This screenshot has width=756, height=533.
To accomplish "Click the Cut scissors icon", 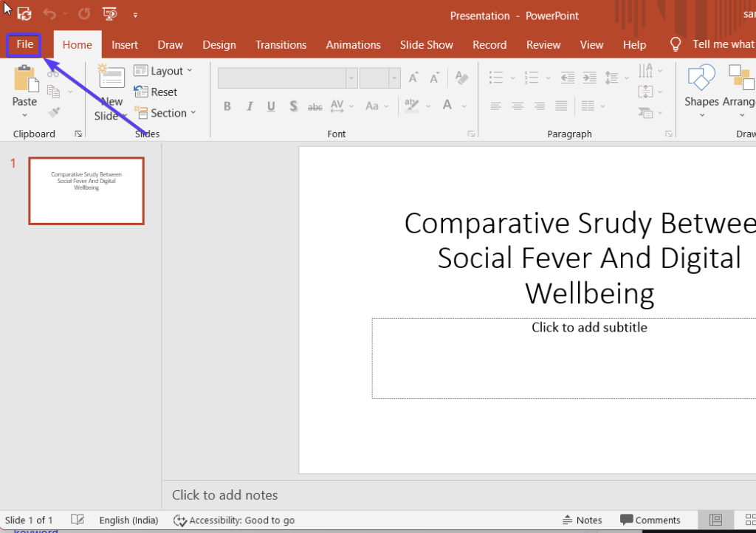I will click(53, 73).
